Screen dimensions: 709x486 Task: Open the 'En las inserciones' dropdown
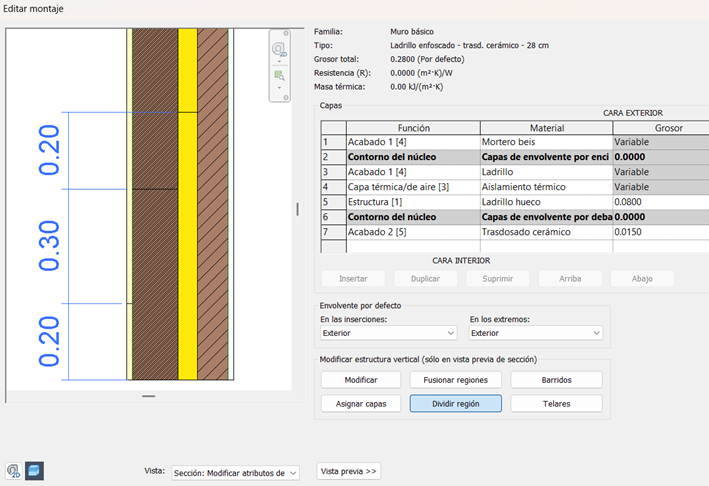click(x=388, y=333)
